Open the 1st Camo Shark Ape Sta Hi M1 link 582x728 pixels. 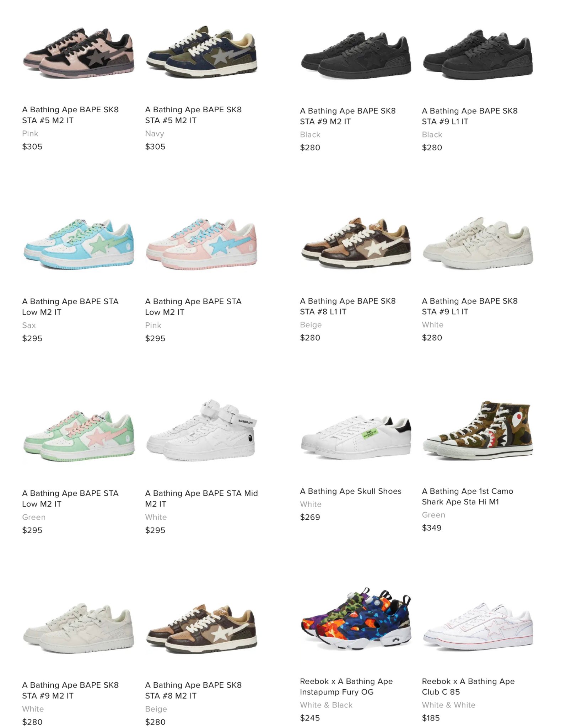(x=468, y=496)
